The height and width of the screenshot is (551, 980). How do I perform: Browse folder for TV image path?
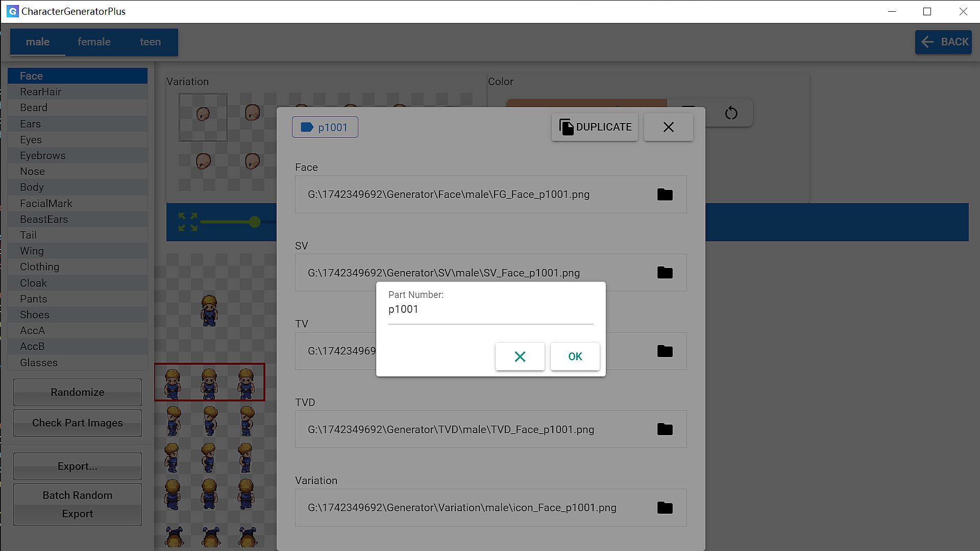665,351
